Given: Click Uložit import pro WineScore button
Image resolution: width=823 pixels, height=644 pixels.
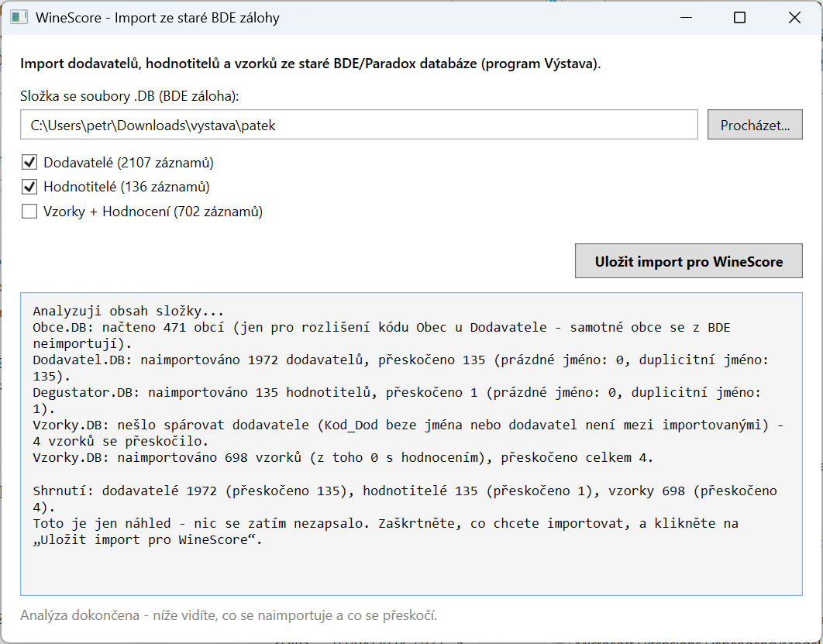Looking at the screenshot, I should (x=689, y=261).
